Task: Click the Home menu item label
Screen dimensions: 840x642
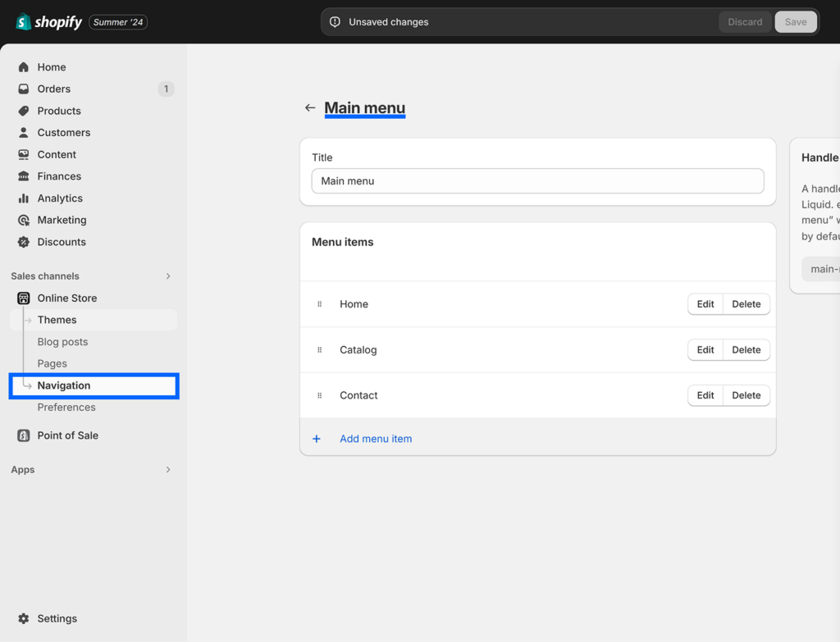Action: pos(354,304)
